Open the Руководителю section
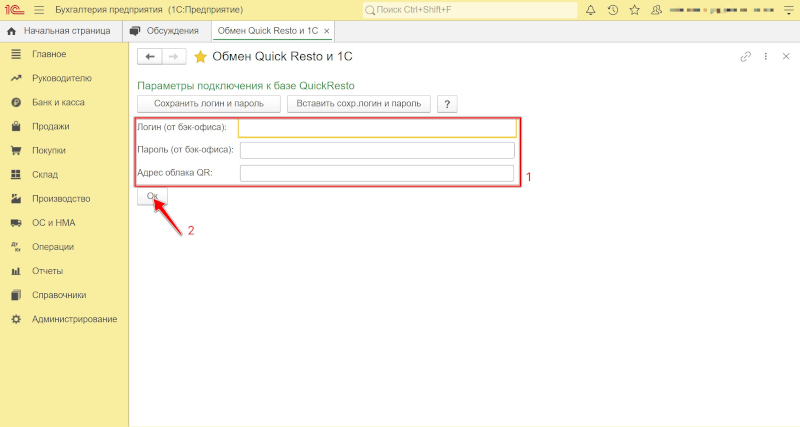This screenshot has width=800, height=427. tap(62, 78)
